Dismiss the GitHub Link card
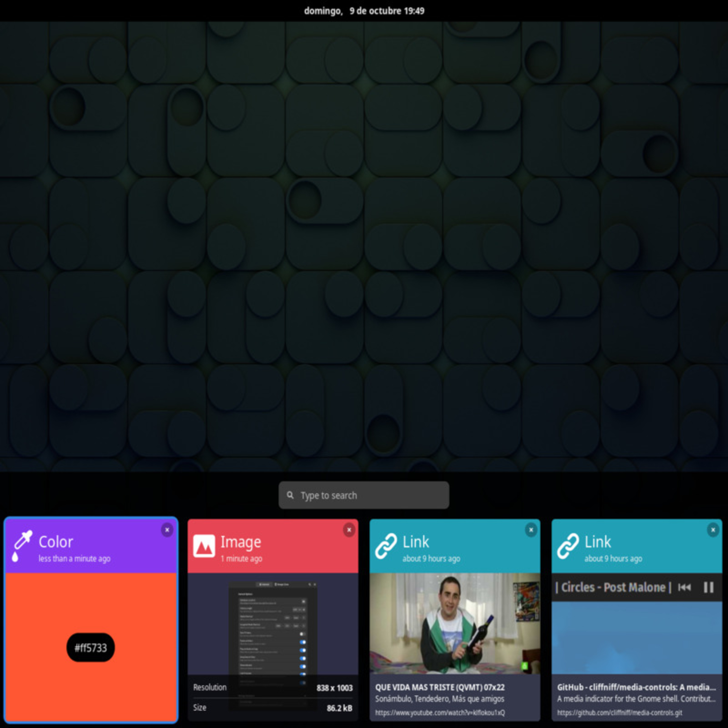This screenshot has width=728, height=728. point(713,530)
